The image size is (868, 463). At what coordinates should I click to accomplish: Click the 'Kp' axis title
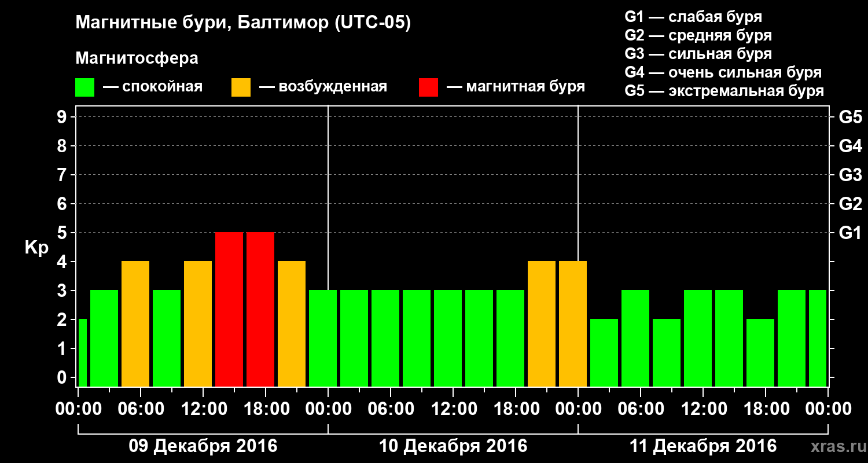tap(36, 248)
